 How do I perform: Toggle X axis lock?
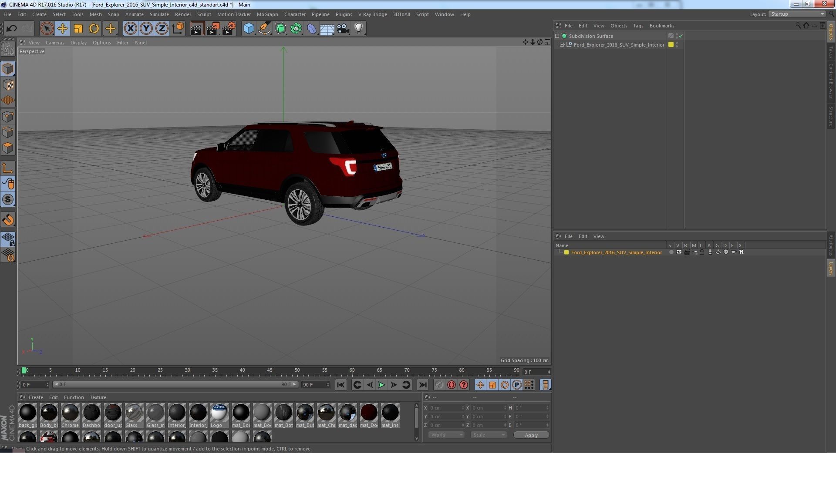click(x=130, y=29)
